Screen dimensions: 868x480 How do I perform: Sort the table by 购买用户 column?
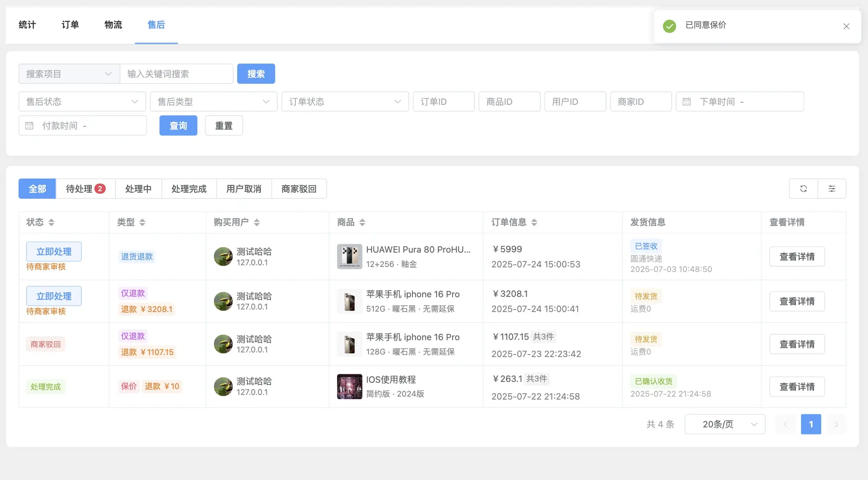257,222
